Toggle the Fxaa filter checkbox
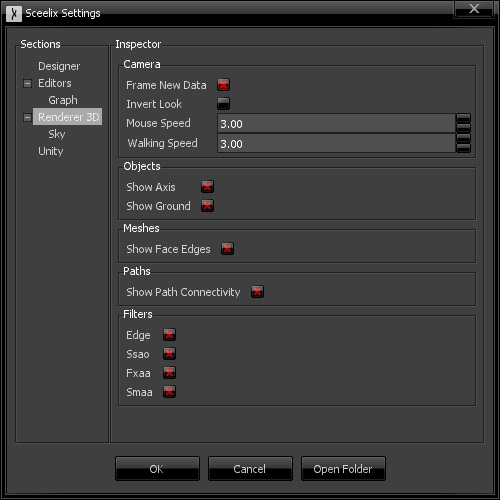Image resolution: width=500 pixels, height=500 pixels. pyautogui.click(x=169, y=373)
